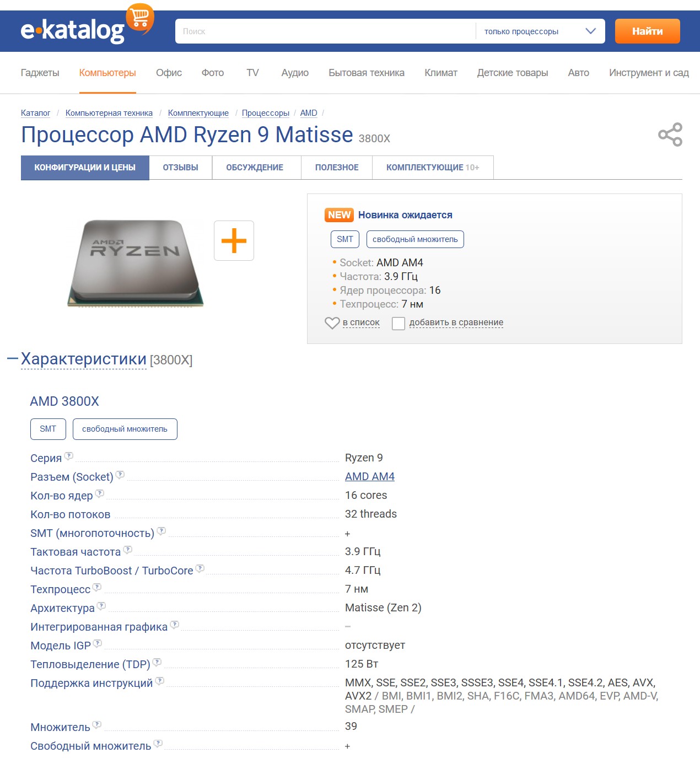Switch to the Комплектующие 10+ tab
Screen dimensions: 700x758
pyautogui.click(x=433, y=168)
